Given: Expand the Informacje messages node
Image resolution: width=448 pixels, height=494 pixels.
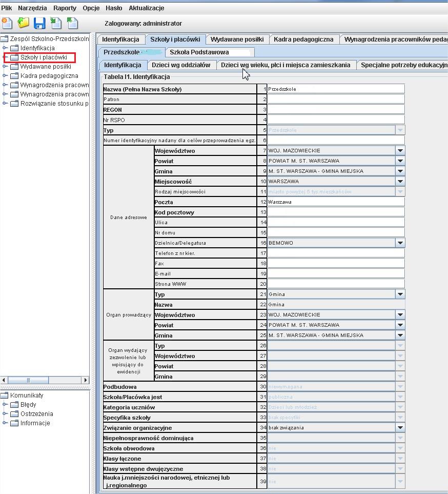Looking at the screenshot, I should [x=5, y=423].
